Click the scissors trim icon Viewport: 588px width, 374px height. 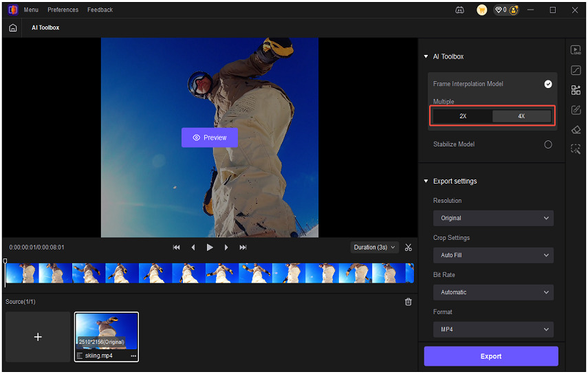pyautogui.click(x=409, y=247)
